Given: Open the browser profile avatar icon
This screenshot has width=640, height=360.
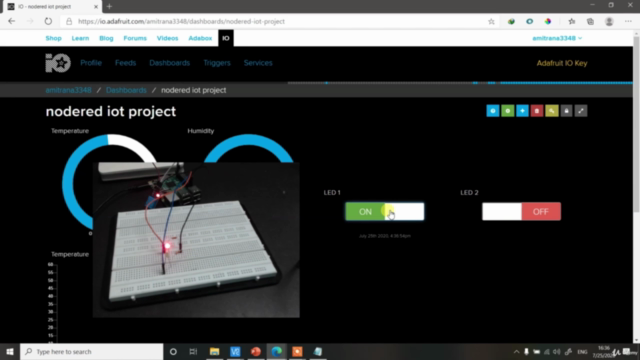Looking at the screenshot, I should pos(609,22).
